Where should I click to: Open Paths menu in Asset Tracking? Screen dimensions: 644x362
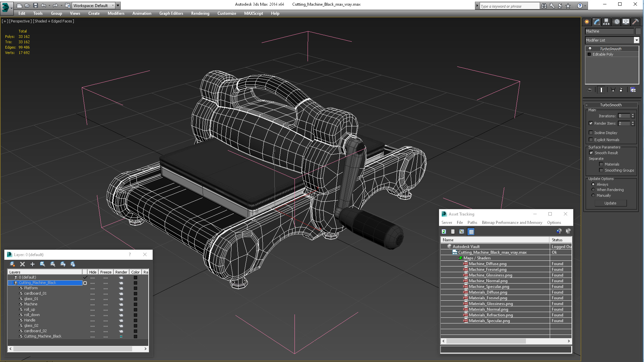472,223
